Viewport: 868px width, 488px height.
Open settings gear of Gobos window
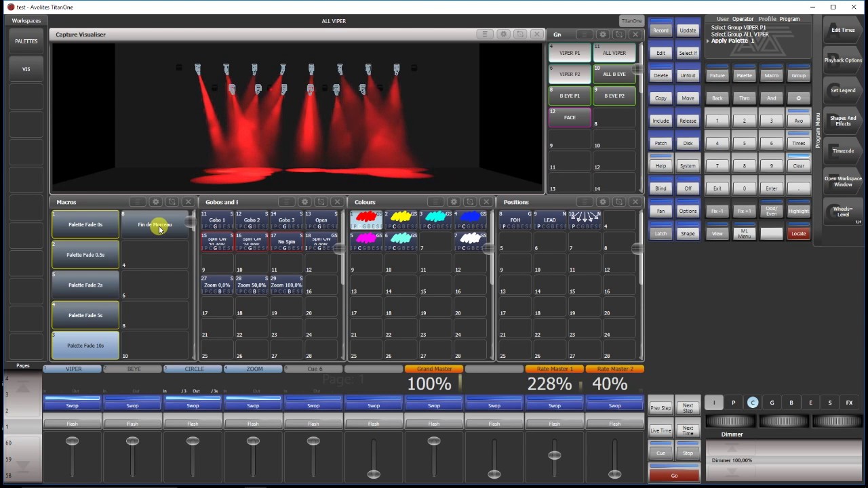click(x=304, y=202)
